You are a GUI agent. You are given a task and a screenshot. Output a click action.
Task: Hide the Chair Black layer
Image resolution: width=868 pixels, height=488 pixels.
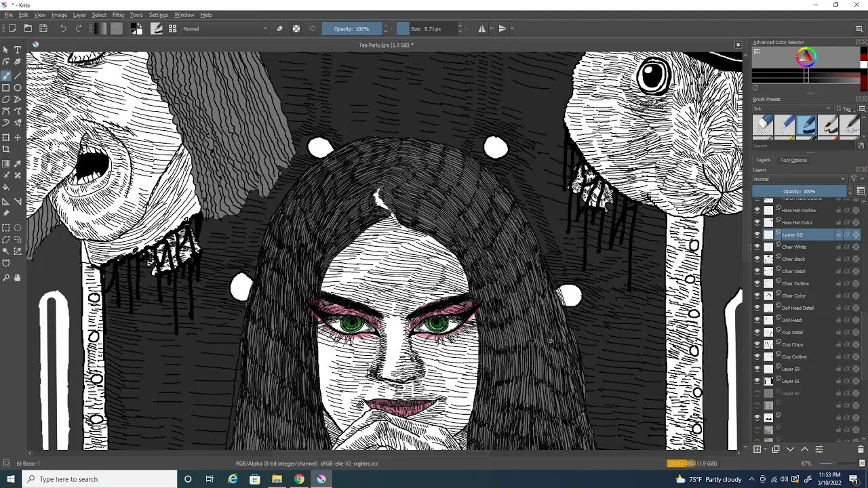tap(757, 259)
